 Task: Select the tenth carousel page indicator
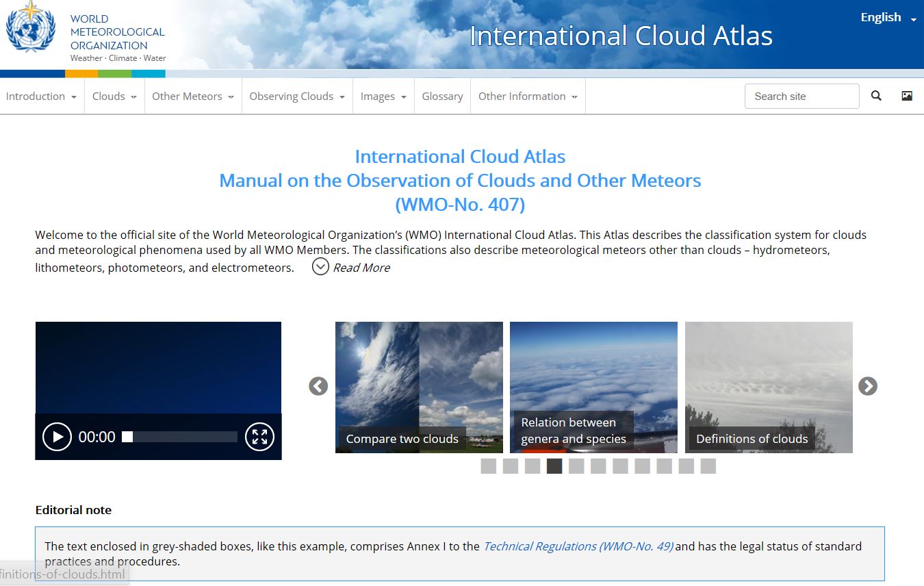point(686,466)
